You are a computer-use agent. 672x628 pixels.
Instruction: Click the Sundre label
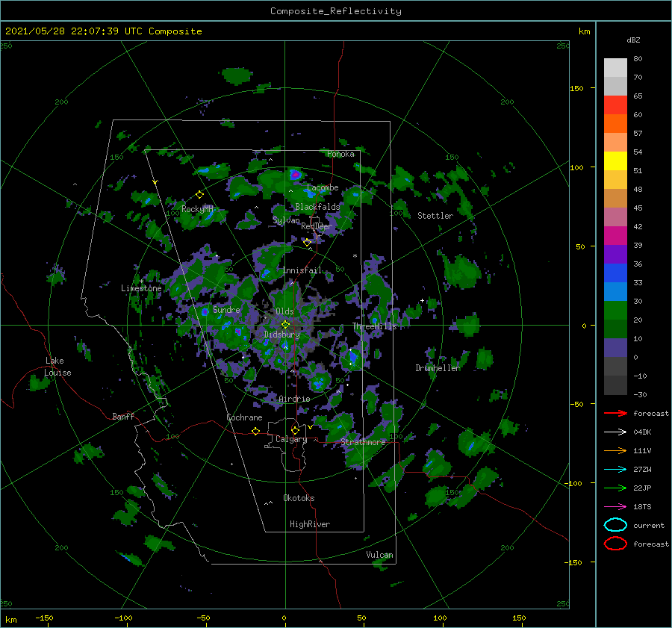tap(226, 309)
